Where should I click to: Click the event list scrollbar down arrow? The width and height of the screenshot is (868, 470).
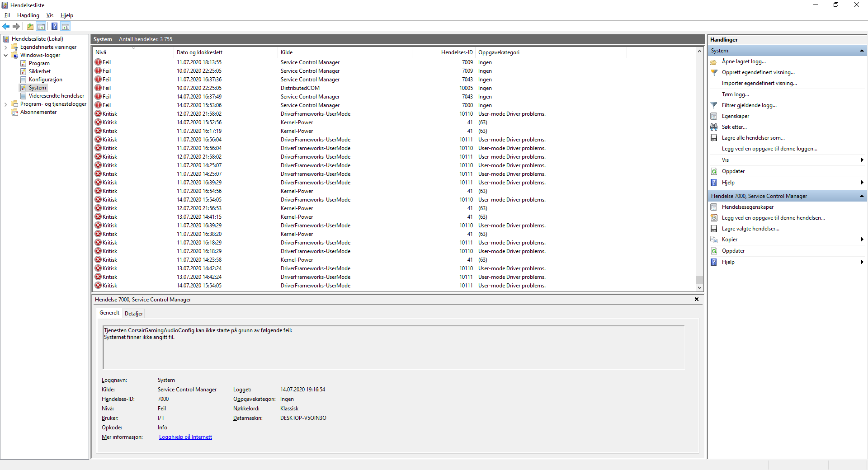tap(699, 287)
